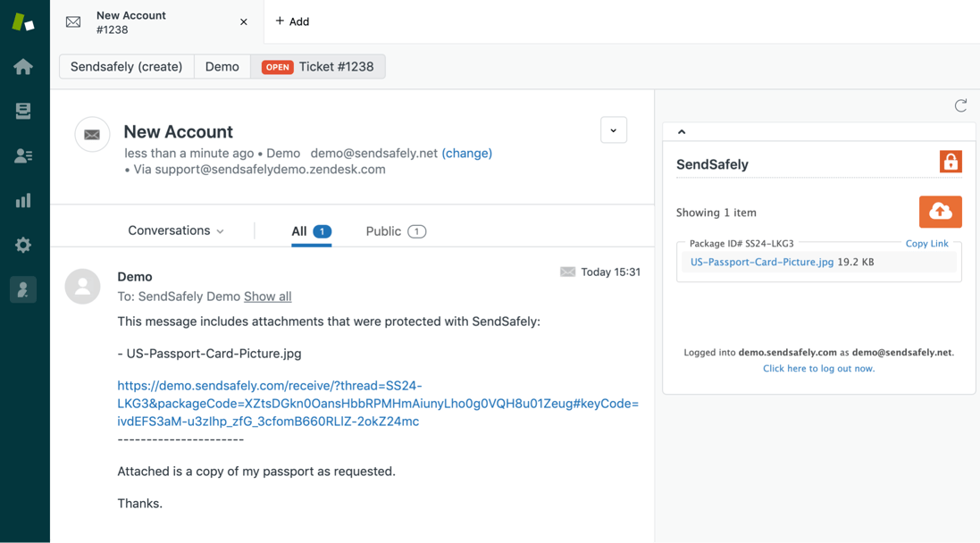
Task: Collapse the SendSafely panel with its chevron
Action: [x=681, y=130]
